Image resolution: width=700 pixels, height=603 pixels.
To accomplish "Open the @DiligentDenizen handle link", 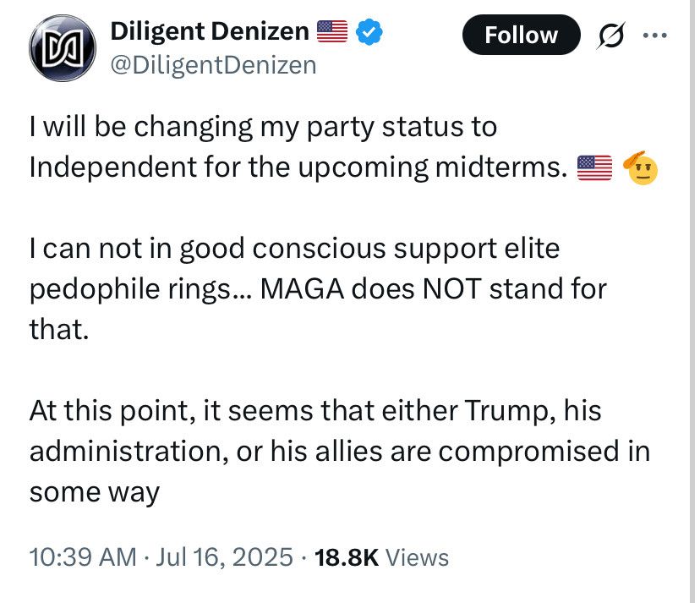I will pos(213,64).
